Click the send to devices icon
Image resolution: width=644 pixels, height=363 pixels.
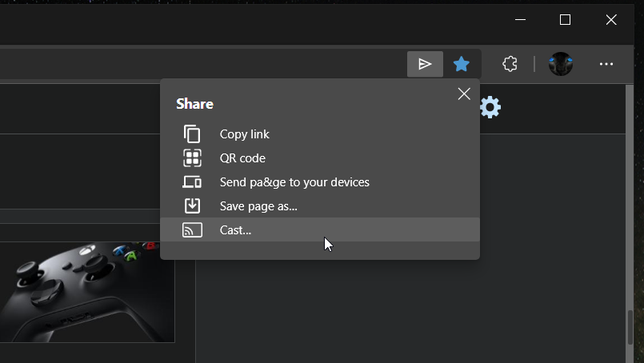[x=192, y=182]
